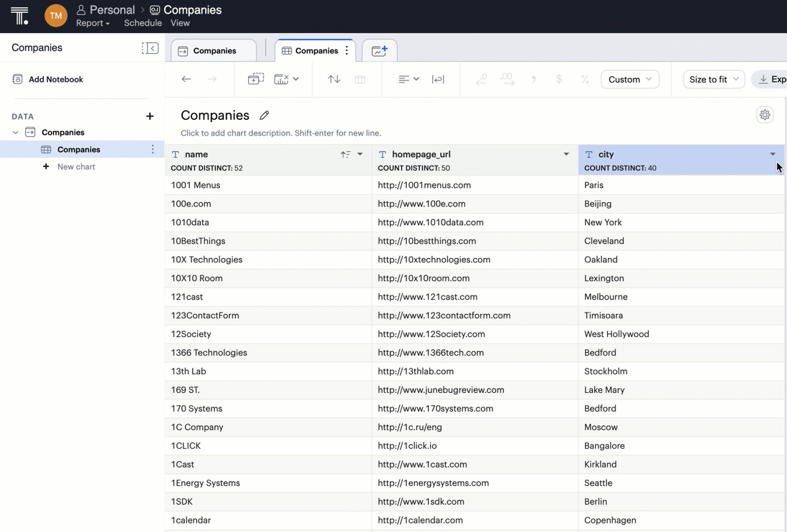Screen dimensions: 787x532
Task: Open the text alignment dropdown
Action: coord(409,80)
